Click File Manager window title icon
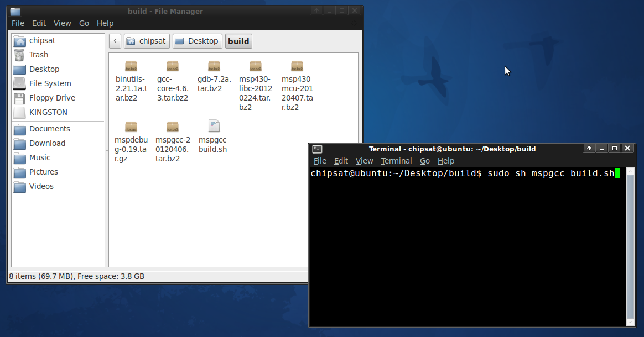 click(x=15, y=12)
